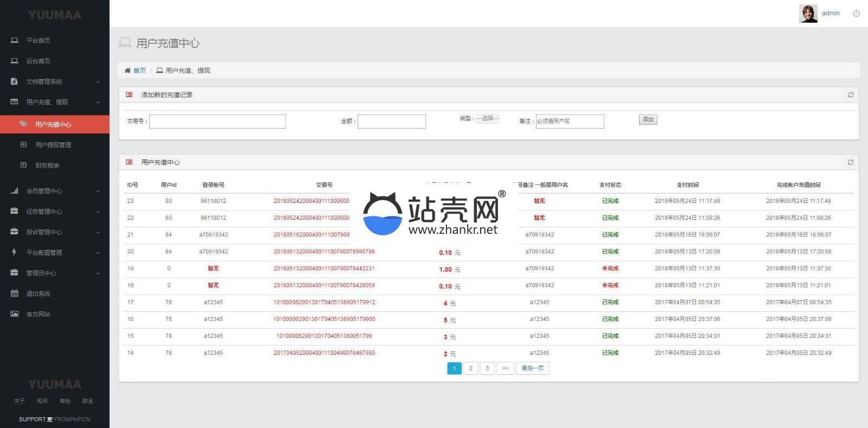The width and height of the screenshot is (868, 428).
Task: Focus the 交易号 input field
Action: point(217,121)
